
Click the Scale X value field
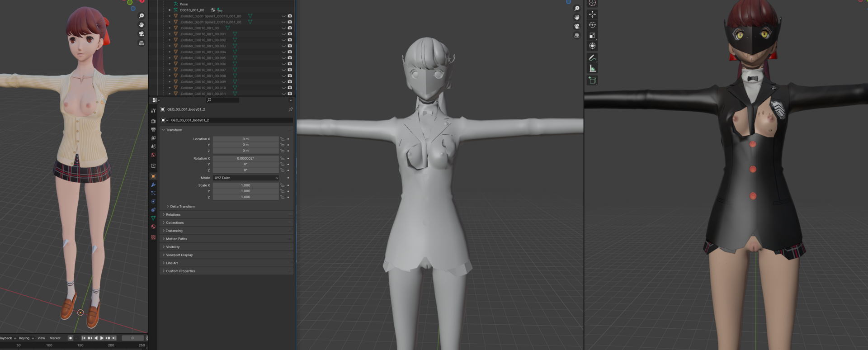click(246, 185)
